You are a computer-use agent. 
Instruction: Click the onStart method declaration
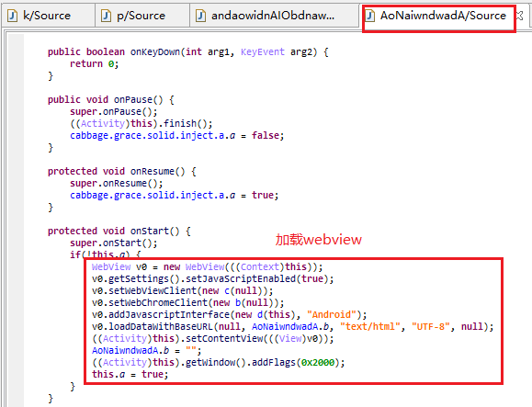(119, 231)
